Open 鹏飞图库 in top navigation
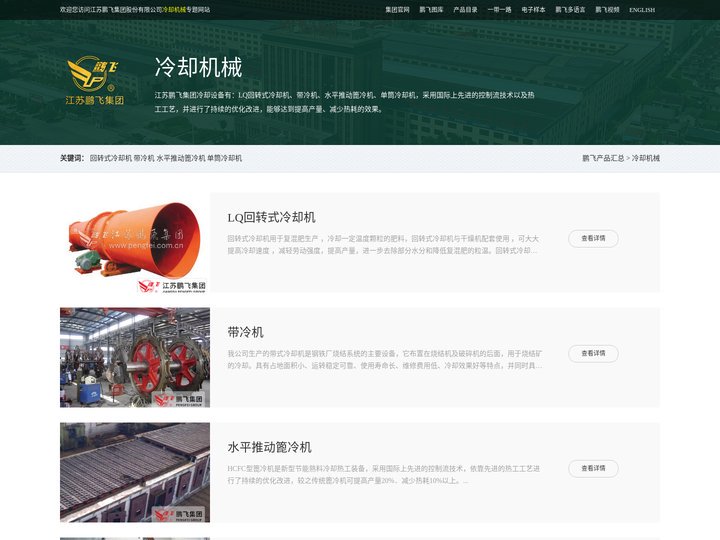This screenshot has height=540, width=720. [431, 10]
